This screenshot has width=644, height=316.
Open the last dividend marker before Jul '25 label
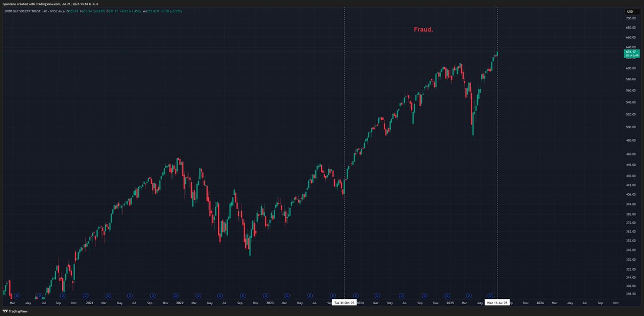pos(490,295)
